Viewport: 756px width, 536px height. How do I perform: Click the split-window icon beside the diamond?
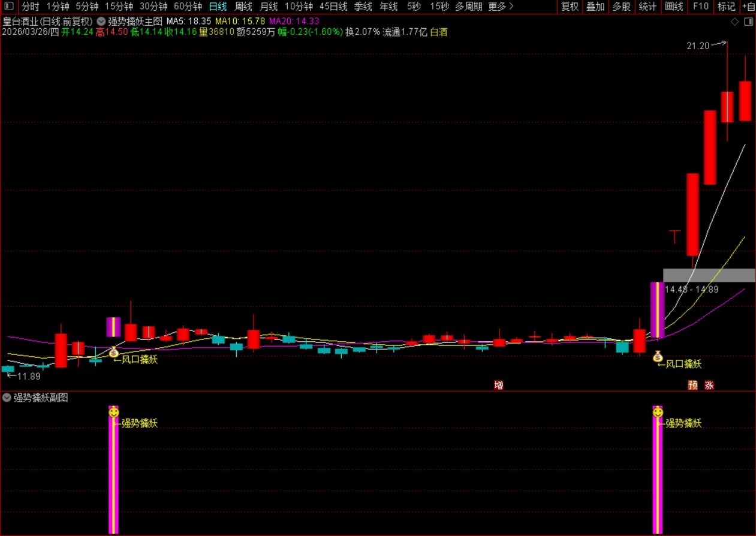point(748,22)
